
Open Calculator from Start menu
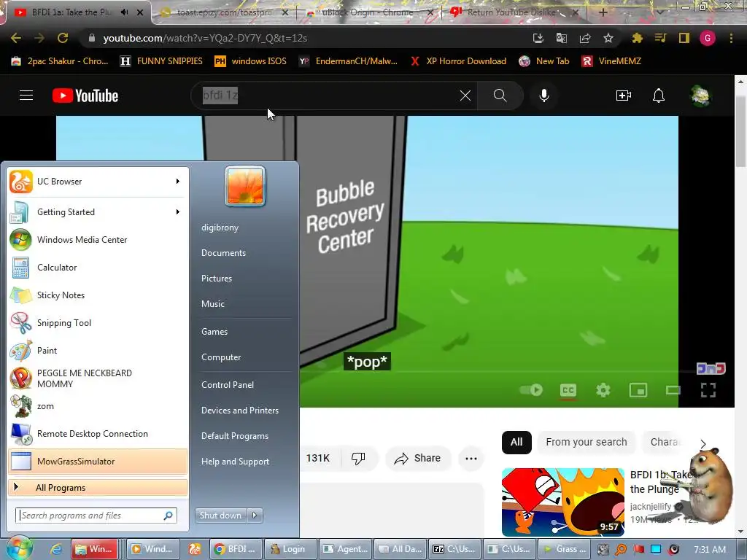98,267
